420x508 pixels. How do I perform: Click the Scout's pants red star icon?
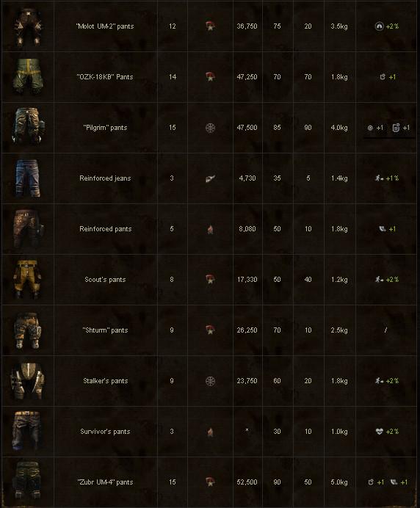(x=210, y=279)
